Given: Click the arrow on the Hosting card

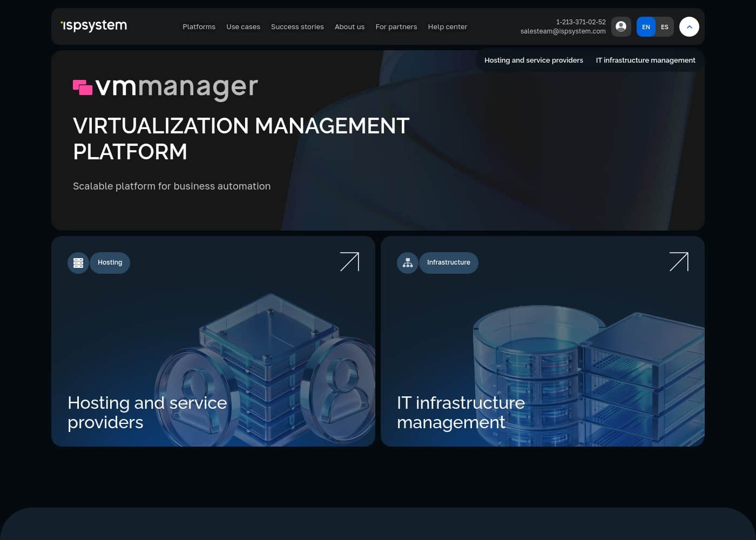Looking at the screenshot, I should pyautogui.click(x=349, y=262).
